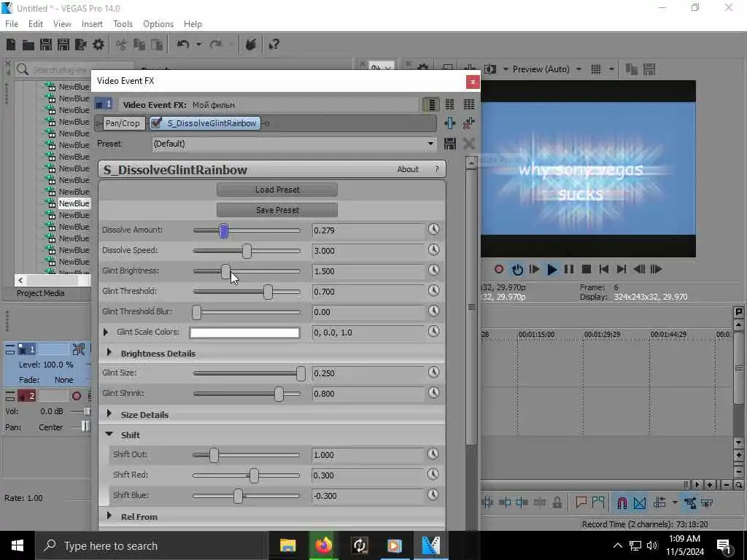Screen dimensions: 747x560
Task: Expand the Size Details section
Action: [109, 414]
